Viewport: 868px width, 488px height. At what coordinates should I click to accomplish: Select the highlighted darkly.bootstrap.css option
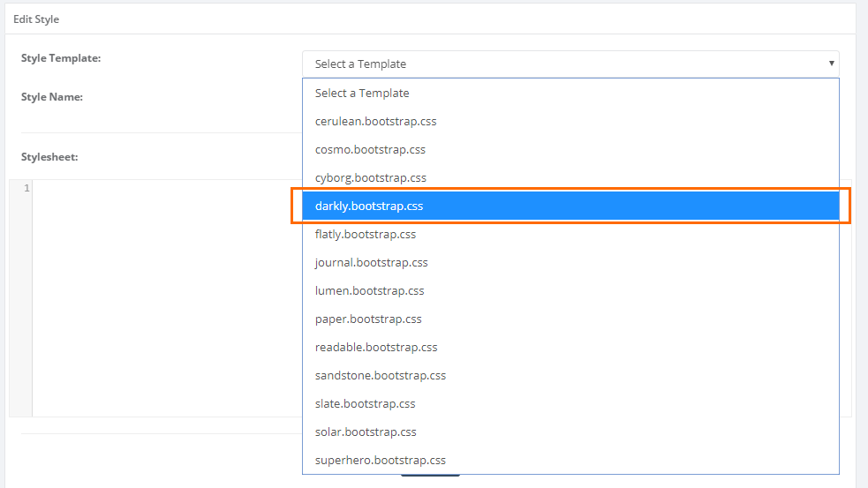click(369, 206)
